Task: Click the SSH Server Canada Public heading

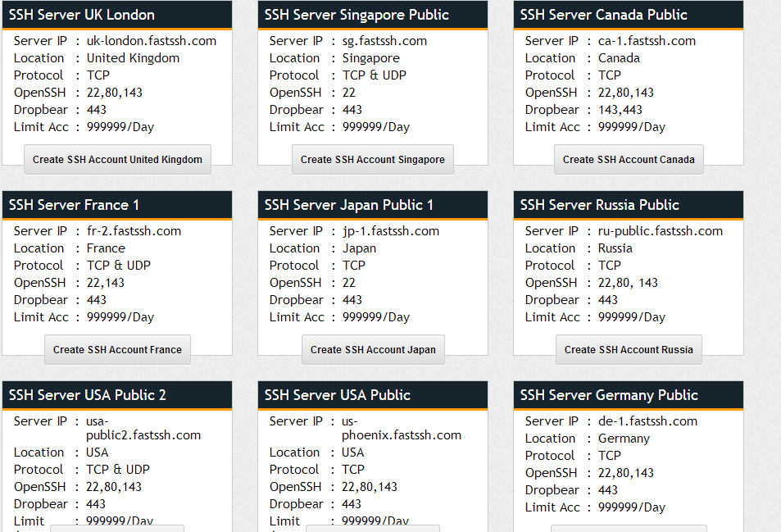Action: (604, 15)
